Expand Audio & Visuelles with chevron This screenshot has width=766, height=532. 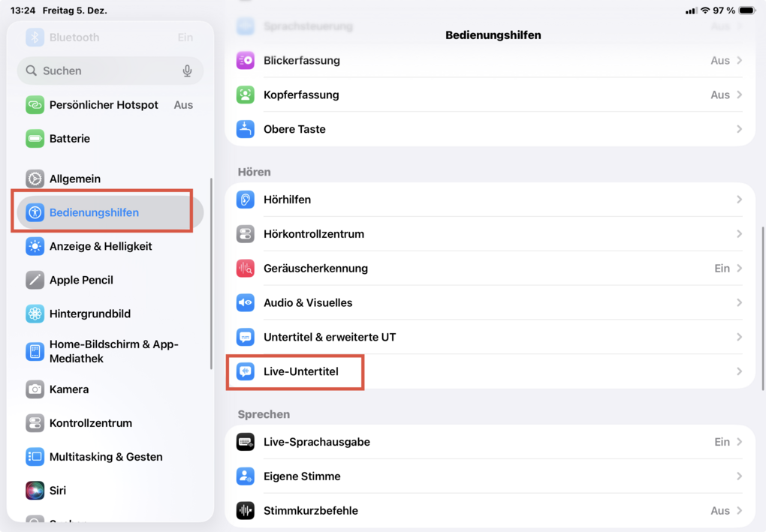click(x=739, y=303)
